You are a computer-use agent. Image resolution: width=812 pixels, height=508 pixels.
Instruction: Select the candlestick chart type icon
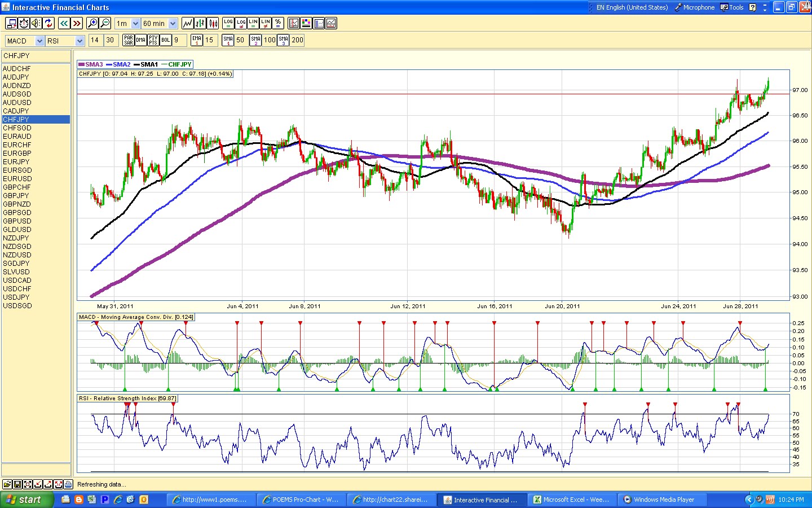click(x=213, y=23)
